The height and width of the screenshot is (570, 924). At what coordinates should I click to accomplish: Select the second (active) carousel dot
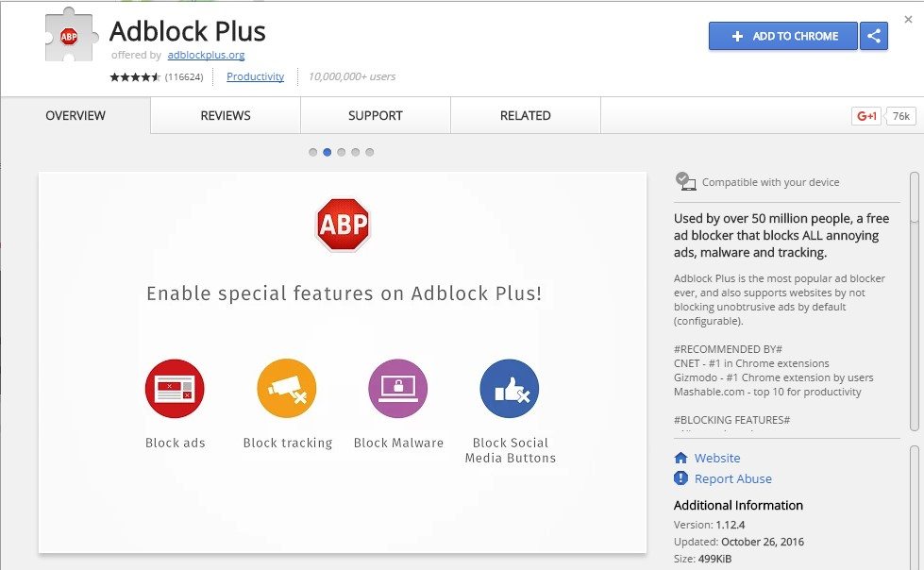pyautogui.click(x=328, y=152)
